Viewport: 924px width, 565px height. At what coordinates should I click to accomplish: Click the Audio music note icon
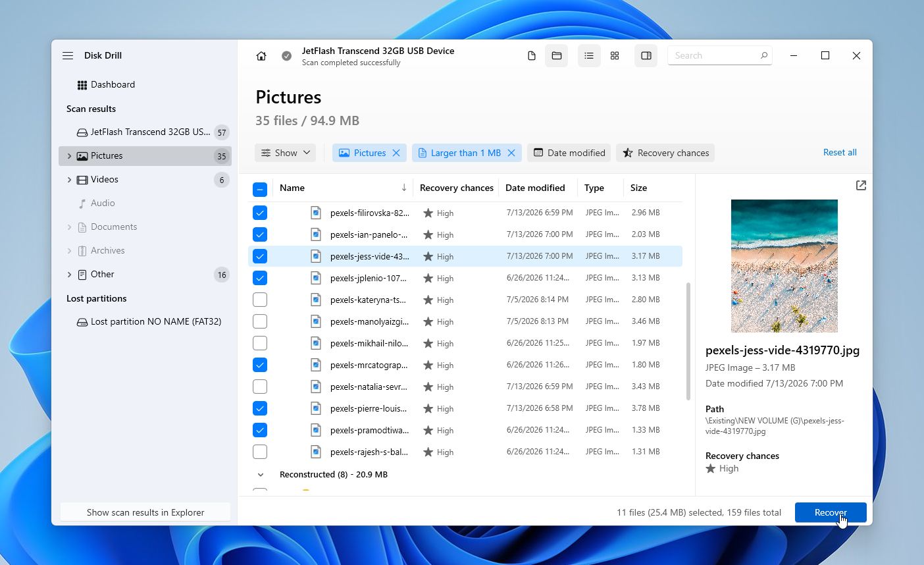click(82, 203)
